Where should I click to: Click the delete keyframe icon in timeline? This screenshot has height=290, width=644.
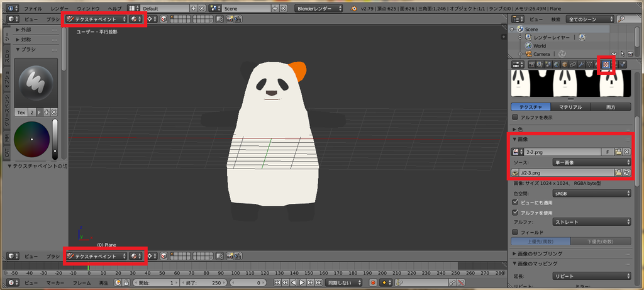(461, 282)
